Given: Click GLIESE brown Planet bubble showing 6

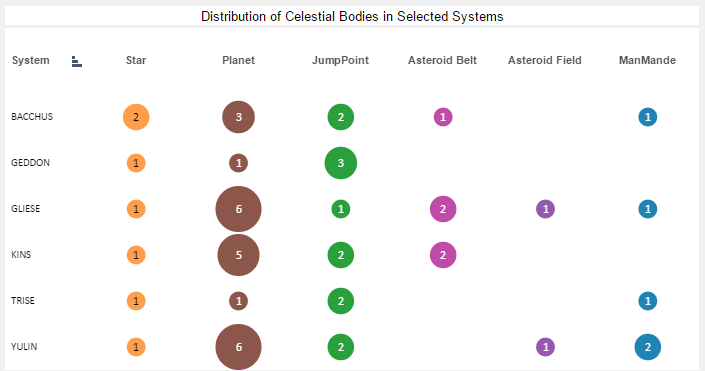Looking at the screenshot, I should click(x=238, y=209).
